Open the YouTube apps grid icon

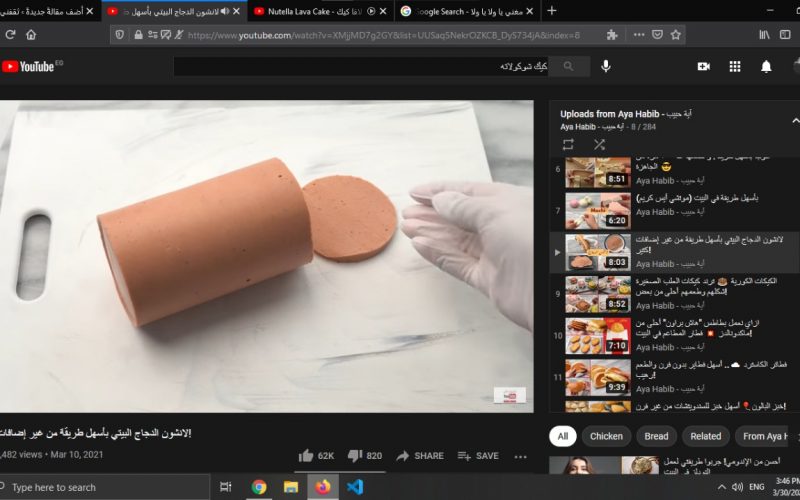[735, 66]
